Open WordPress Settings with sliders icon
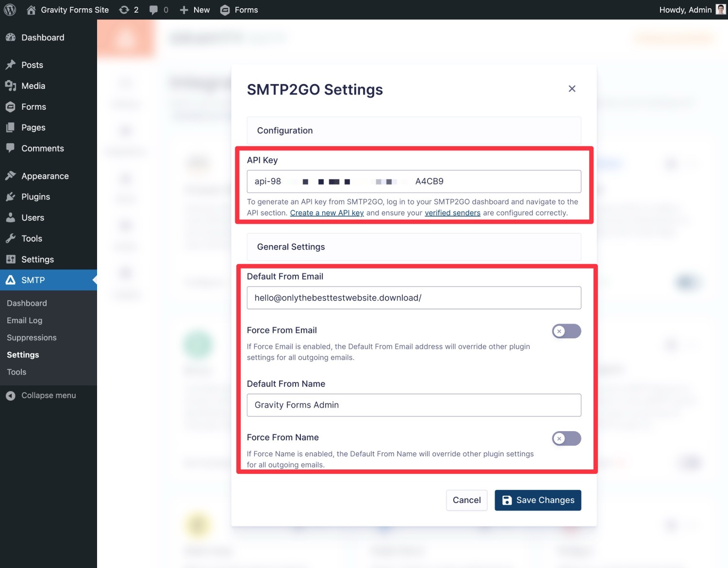Viewport: 728px width, 568px height. coord(49,259)
